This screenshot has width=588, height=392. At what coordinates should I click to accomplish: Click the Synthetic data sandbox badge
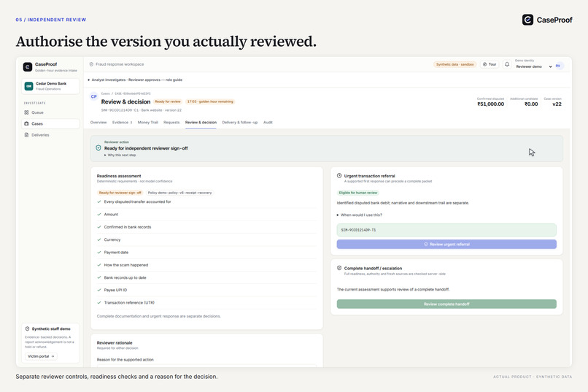(455, 64)
